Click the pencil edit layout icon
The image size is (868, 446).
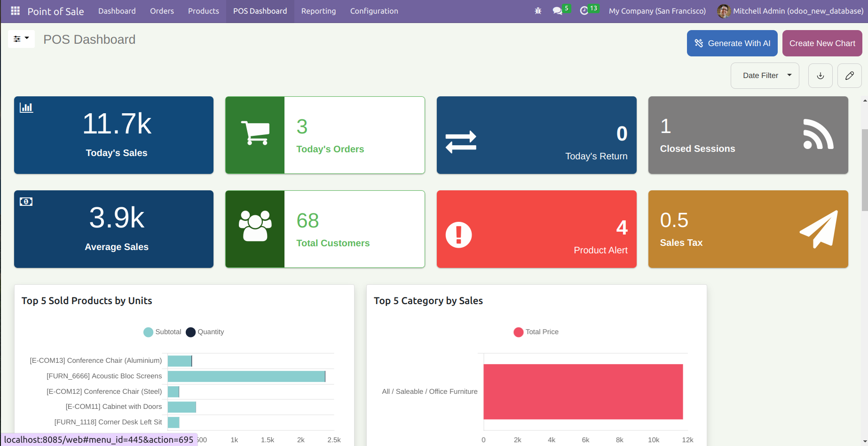(x=849, y=76)
